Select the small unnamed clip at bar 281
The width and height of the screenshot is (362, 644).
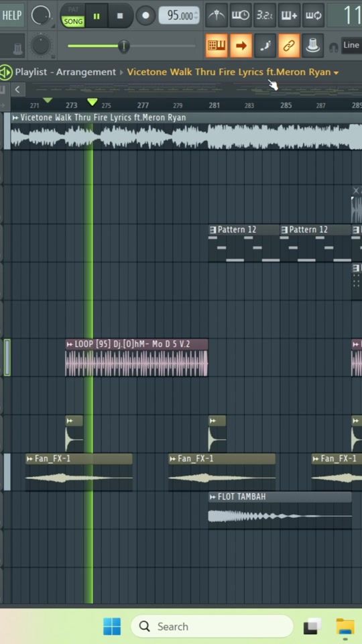click(217, 434)
